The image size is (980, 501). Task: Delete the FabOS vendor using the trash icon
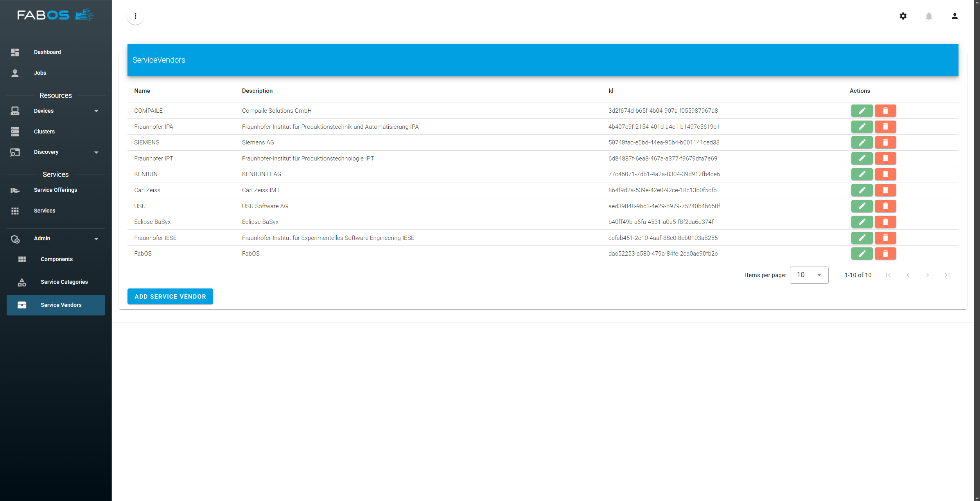coord(886,254)
